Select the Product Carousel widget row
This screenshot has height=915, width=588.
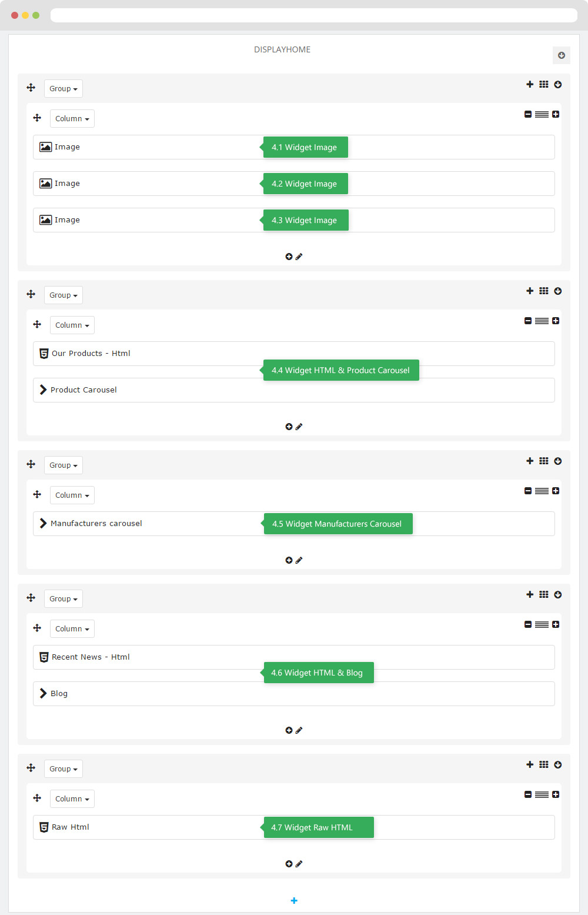click(294, 390)
